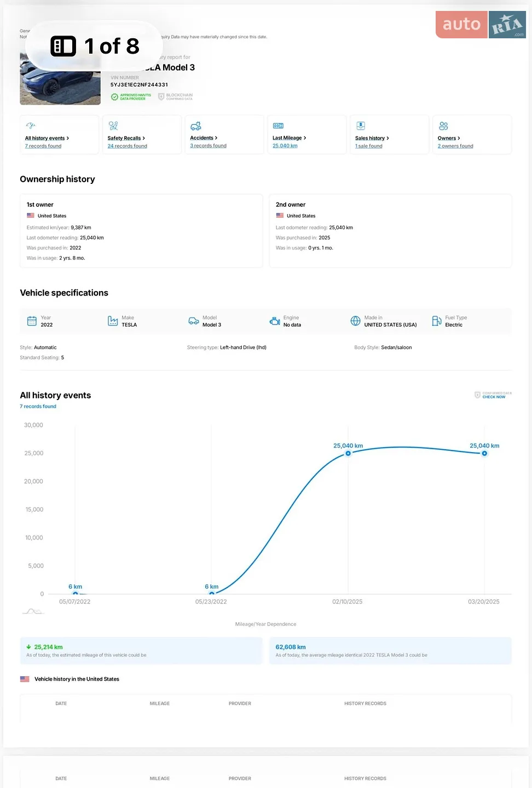Viewport: 532px width, 788px height.
Task: Click the Engine icon
Action: 275,321
